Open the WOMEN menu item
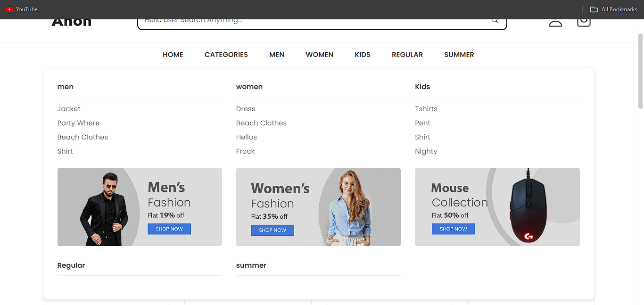Viewport: 644px width, 305px height. pyautogui.click(x=320, y=55)
